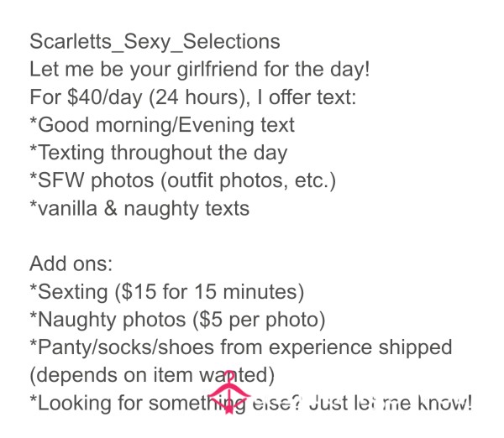This screenshot has height=438, width=504.
Task: Click the '($15 for 15 minutes)' price text
Action: click(209, 292)
